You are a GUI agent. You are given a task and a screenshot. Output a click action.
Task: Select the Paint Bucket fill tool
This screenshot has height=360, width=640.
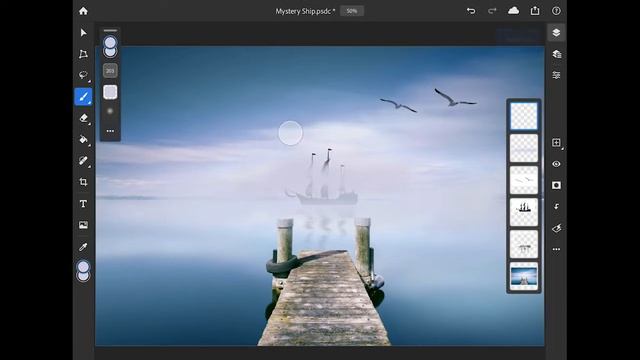83,139
